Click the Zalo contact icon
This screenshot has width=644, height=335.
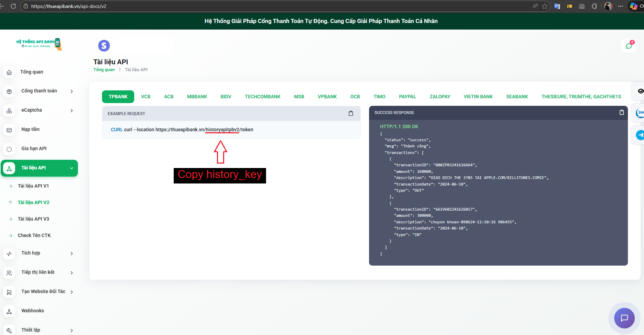coord(640,113)
